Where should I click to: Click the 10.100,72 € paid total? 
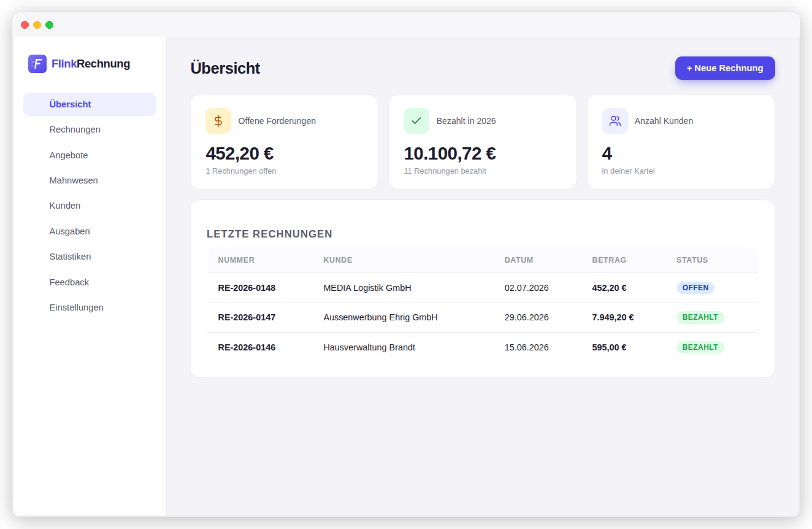pos(450,153)
